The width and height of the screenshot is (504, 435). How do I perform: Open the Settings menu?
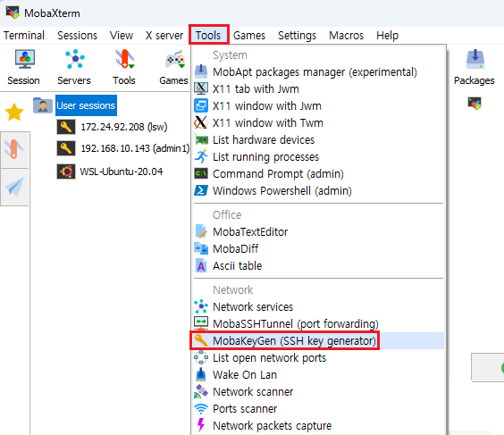[297, 36]
